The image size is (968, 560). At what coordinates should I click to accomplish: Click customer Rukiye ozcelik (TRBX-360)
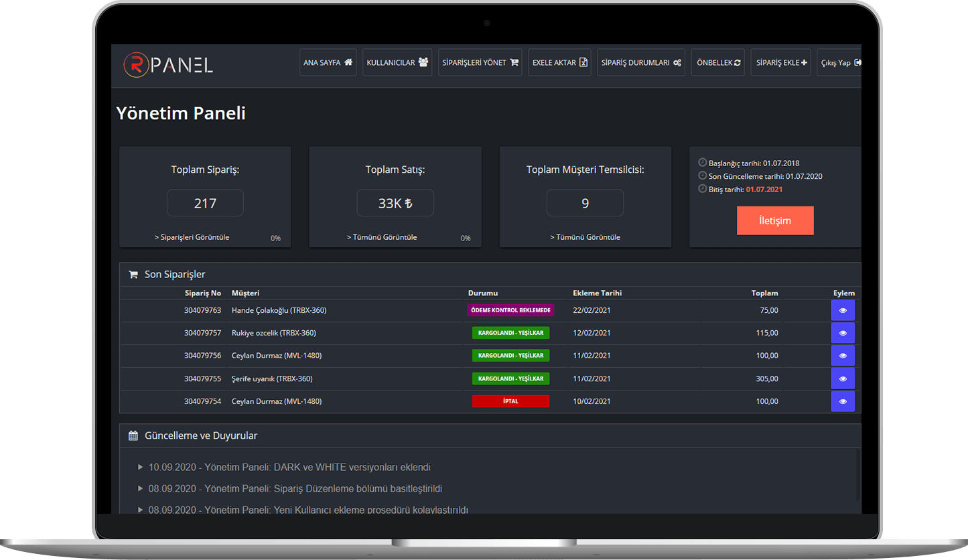273,333
